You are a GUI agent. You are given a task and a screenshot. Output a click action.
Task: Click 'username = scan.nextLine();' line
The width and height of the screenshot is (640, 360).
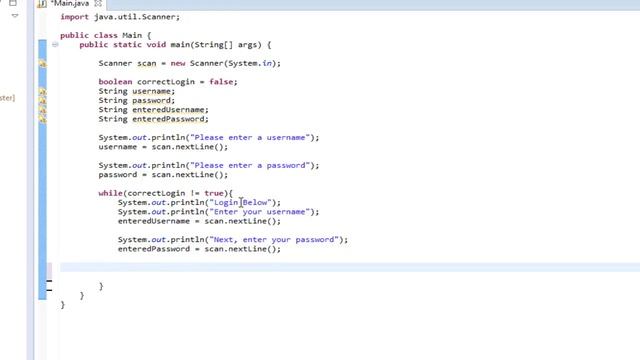[x=163, y=147]
